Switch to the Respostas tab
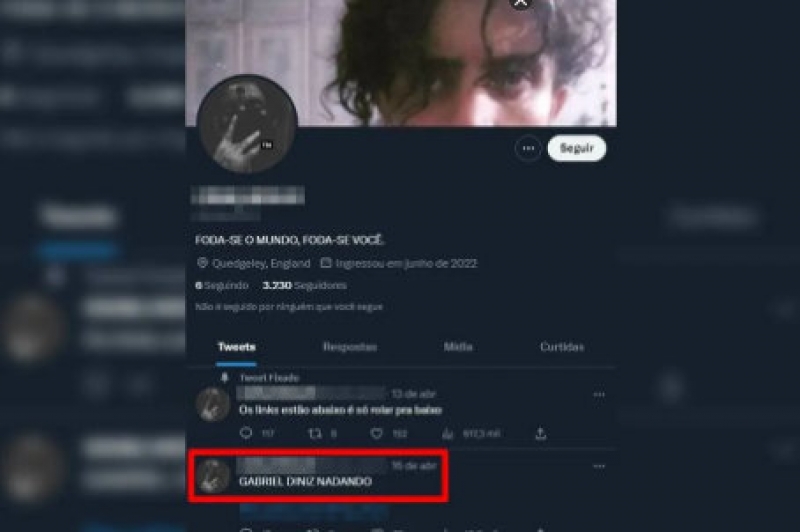 [349, 347]
